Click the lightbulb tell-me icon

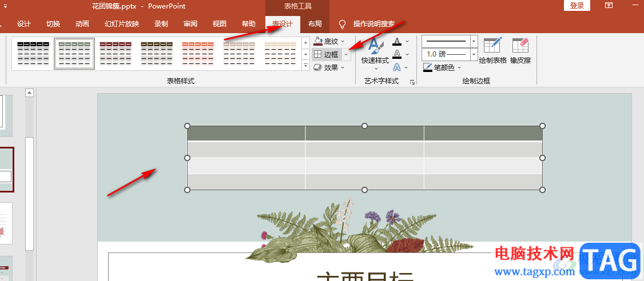[x=342, y=24]
